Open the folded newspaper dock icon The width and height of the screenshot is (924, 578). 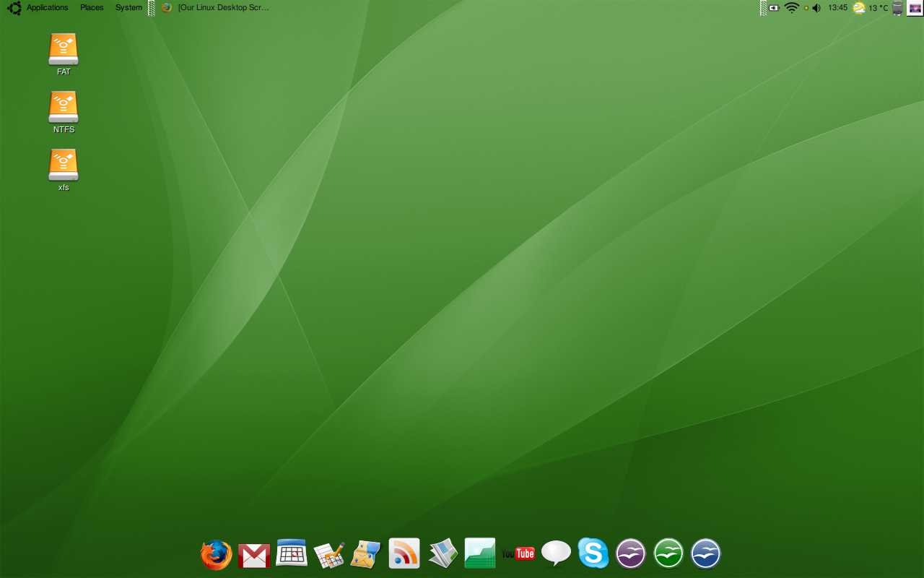tap(443, 553)
